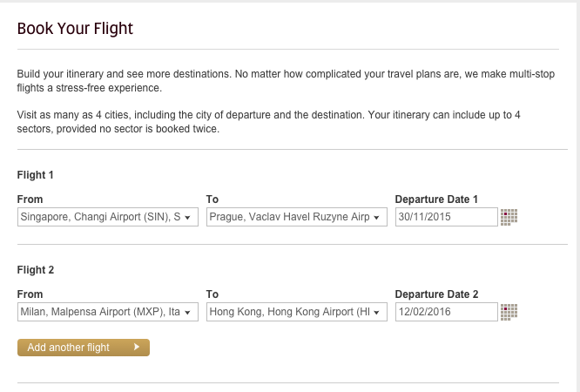Focus the 12/02/2016 date field
The width and height of the screenshot is (580, 392).
447,312
